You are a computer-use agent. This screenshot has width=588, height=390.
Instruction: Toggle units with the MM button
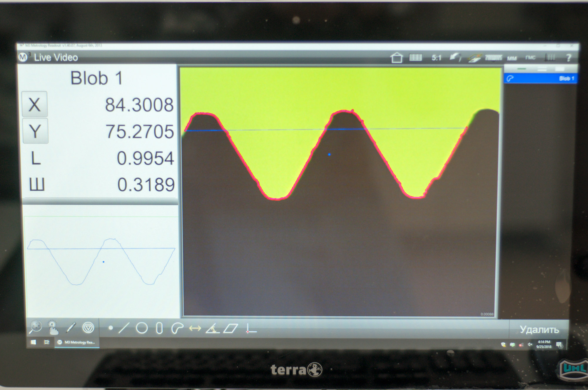coord(512,58)
